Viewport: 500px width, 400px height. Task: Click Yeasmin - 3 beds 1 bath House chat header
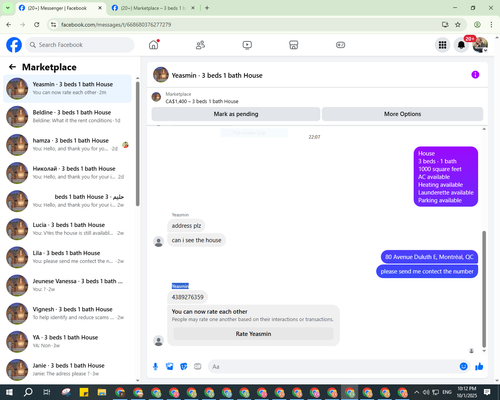(217, 75)
